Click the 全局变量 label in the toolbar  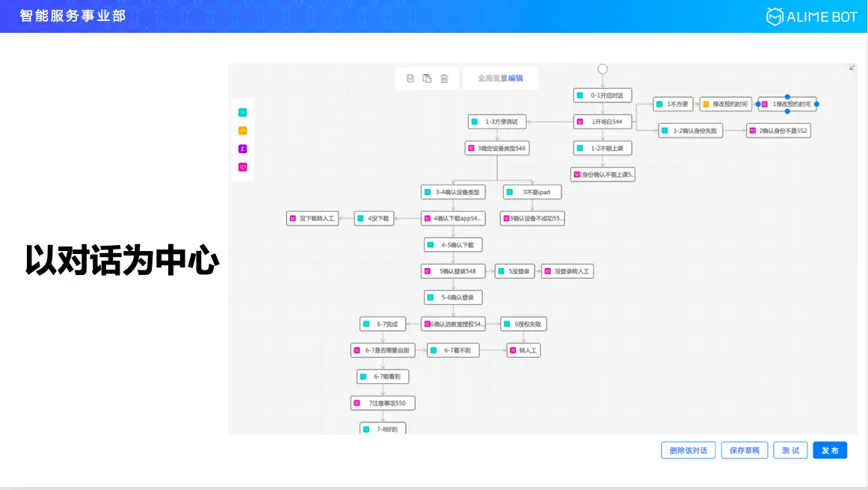tap(493, 78)
